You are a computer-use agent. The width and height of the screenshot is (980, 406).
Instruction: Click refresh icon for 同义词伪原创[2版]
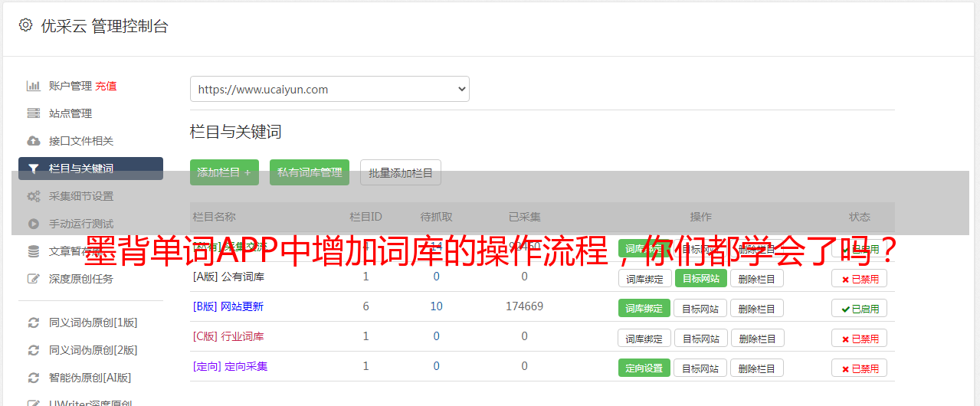(33, 350)
